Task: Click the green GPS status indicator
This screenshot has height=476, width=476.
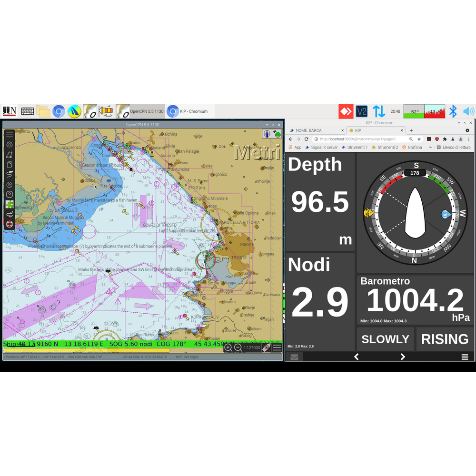Action: 277,134
